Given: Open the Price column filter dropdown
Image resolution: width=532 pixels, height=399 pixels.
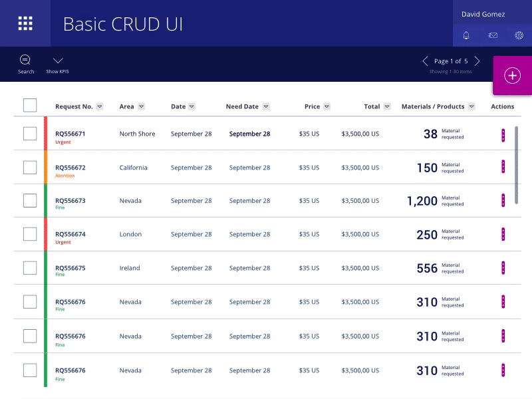Looking at the screenshot, I should click(326, 106).
